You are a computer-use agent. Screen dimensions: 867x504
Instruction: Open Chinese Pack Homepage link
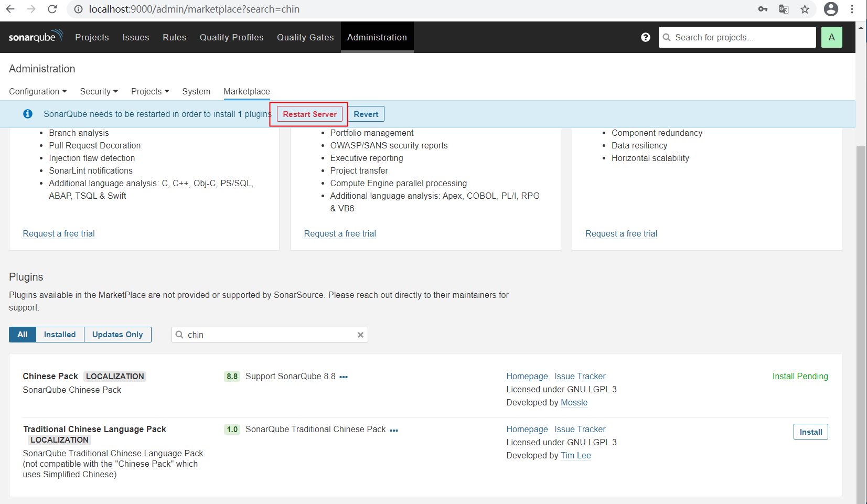527,376
